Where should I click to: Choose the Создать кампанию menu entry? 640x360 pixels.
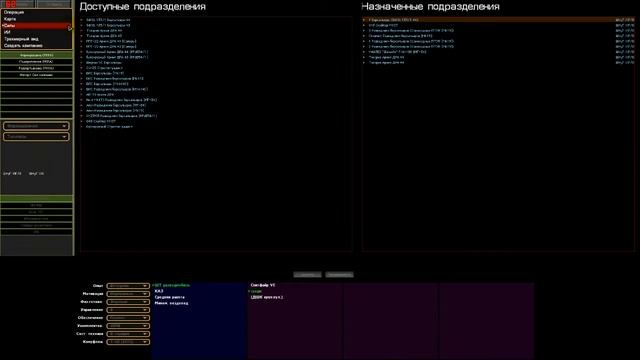pos(36,45)
